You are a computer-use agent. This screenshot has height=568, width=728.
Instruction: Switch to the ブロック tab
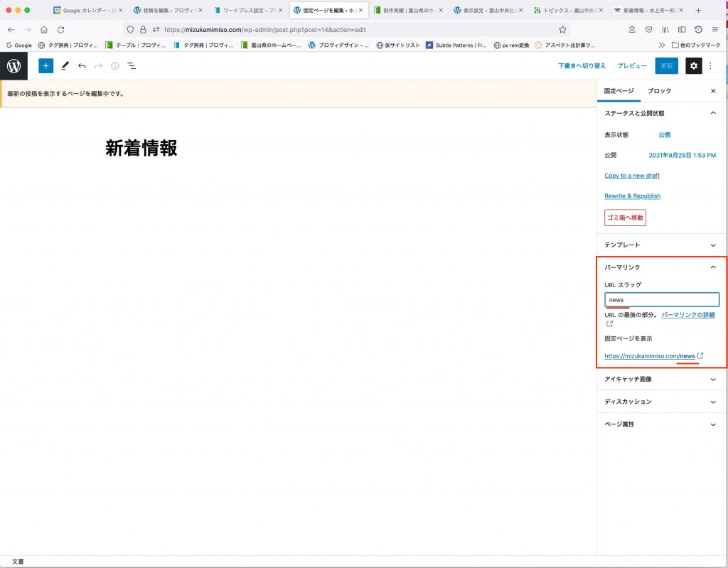pyautogui.click(x=659, y=91)
